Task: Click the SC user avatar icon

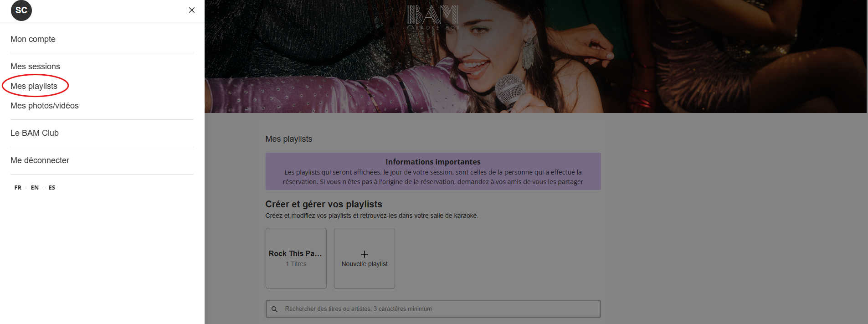Action: (x=21, y=10)
